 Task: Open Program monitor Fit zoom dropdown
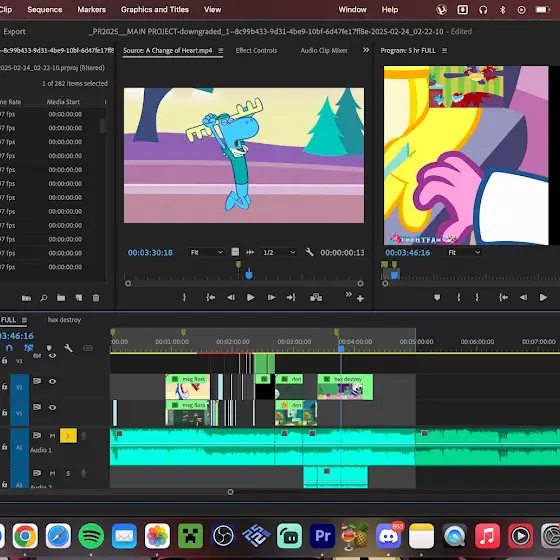click(464, 252)
